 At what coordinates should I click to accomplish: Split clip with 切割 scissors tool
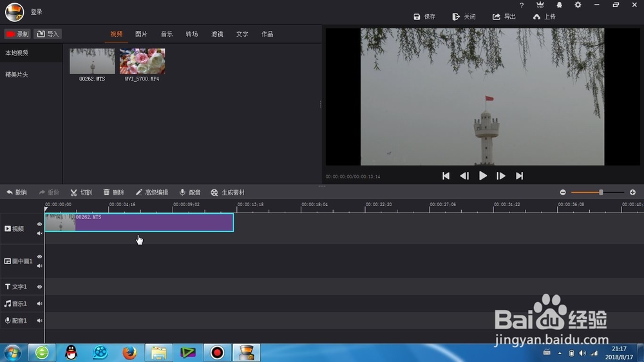click(81, 193)
